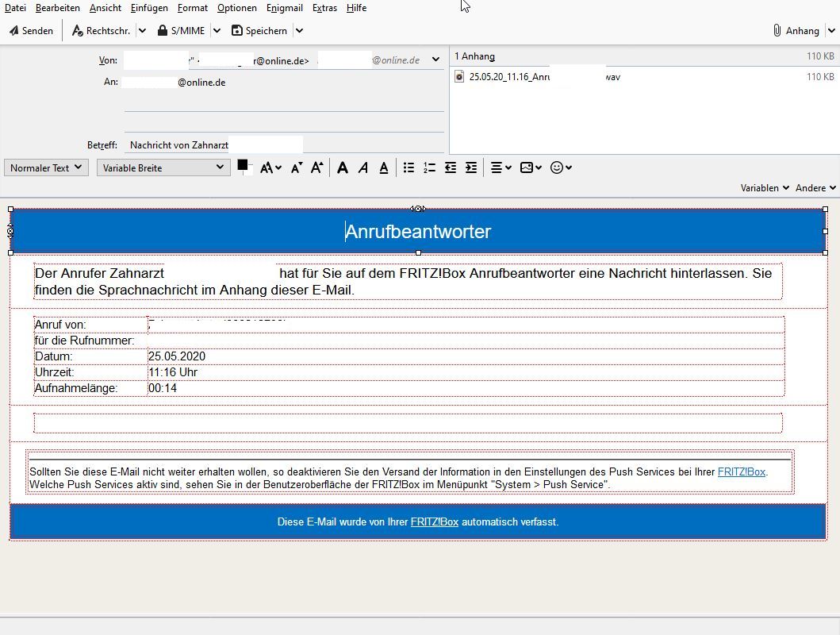Screen dimensions: 840x635
Task: Click the An recipient address field
Action: [284, 83]
